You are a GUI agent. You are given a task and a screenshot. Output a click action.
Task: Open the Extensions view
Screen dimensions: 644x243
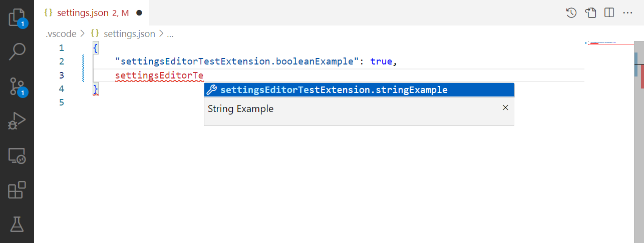[x=17, y=190]
